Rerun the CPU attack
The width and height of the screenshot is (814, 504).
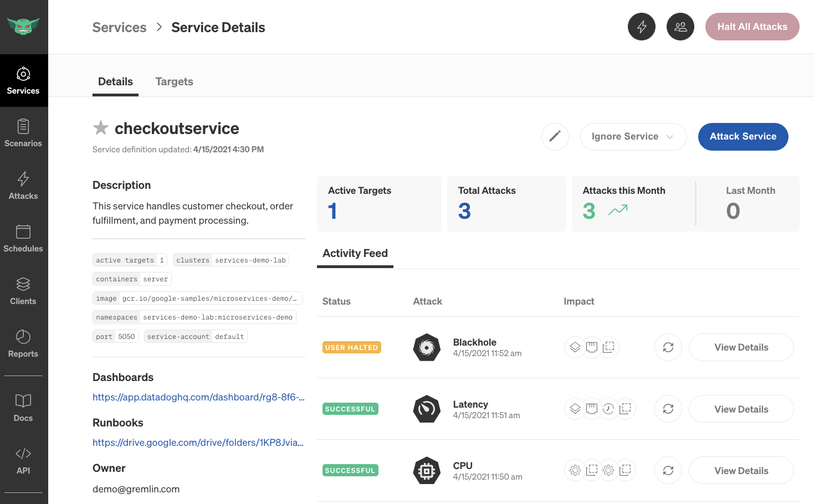(668, 470)
